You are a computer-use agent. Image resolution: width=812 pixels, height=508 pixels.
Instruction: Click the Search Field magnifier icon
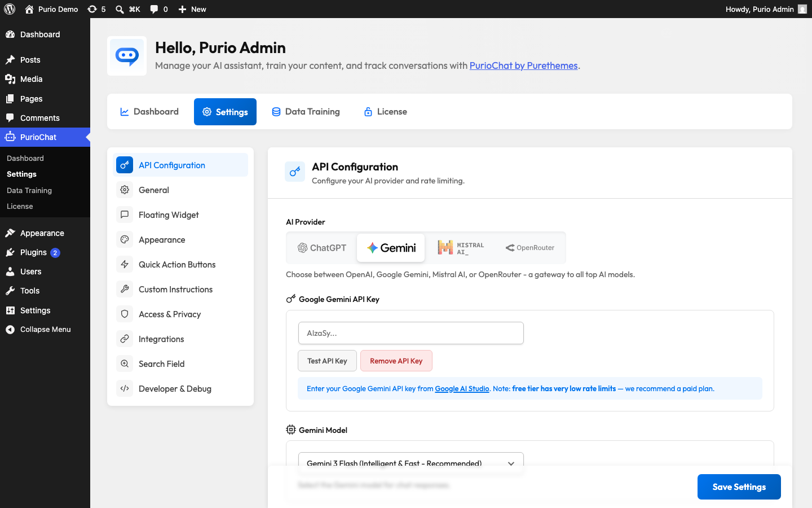pos(125,364)
